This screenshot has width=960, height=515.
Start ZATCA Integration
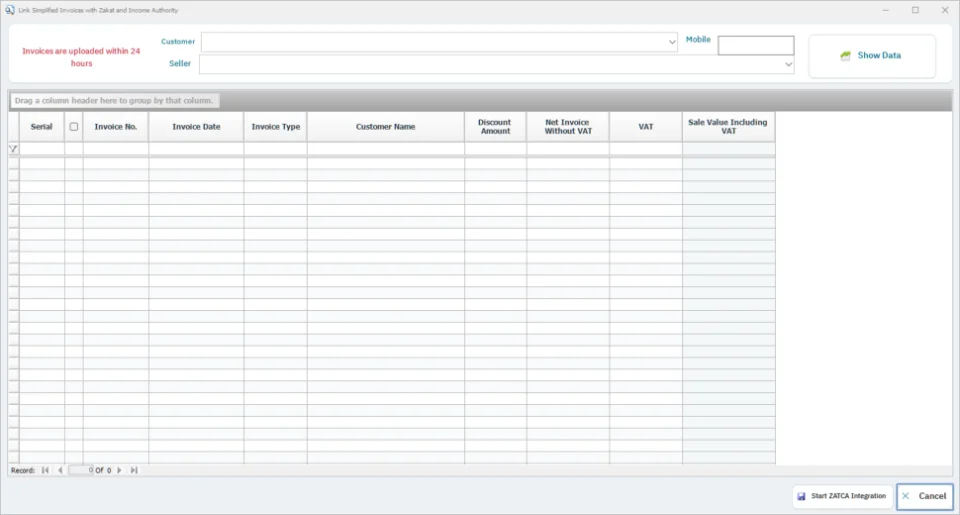tap(842, 496)
